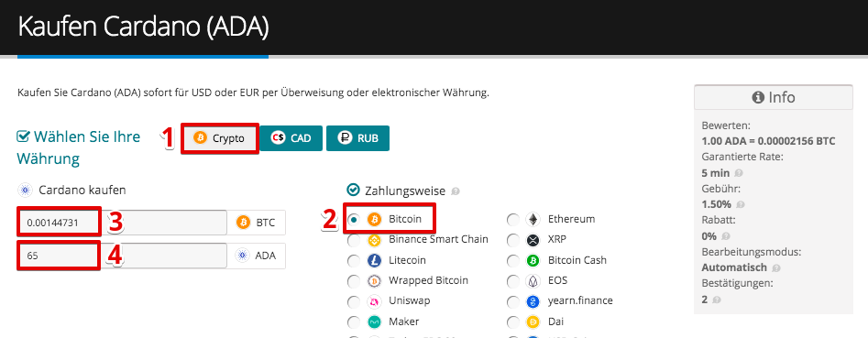Viewport: 868px width, 338px height.
Task: Select the Bitcoin radio button
Action: coord(354,220)
